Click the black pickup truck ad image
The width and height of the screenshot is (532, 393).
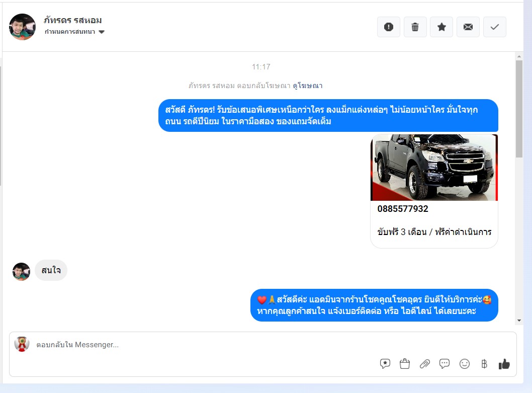pyautogui.click(x=434, y=167)
